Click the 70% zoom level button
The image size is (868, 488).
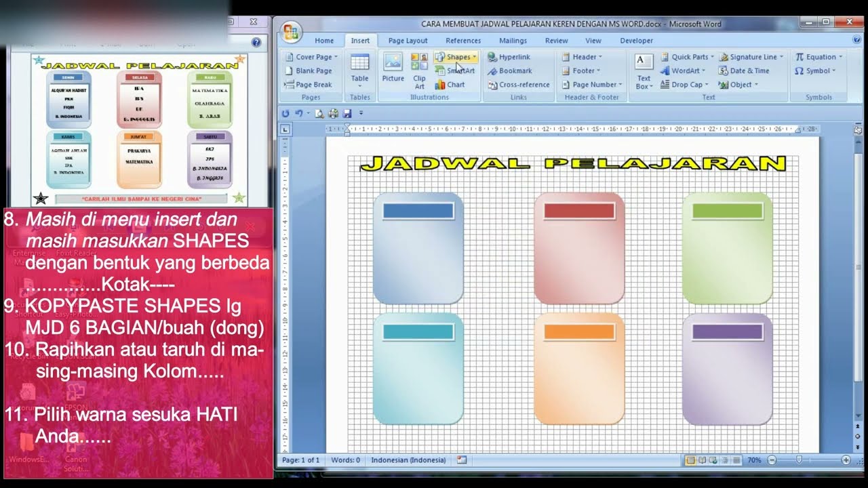coord(753,460)
